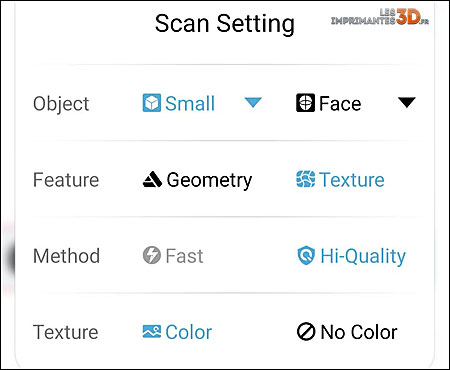
Task: Click the blue cube icon beside Small
Action: click(x=152, y=103)
